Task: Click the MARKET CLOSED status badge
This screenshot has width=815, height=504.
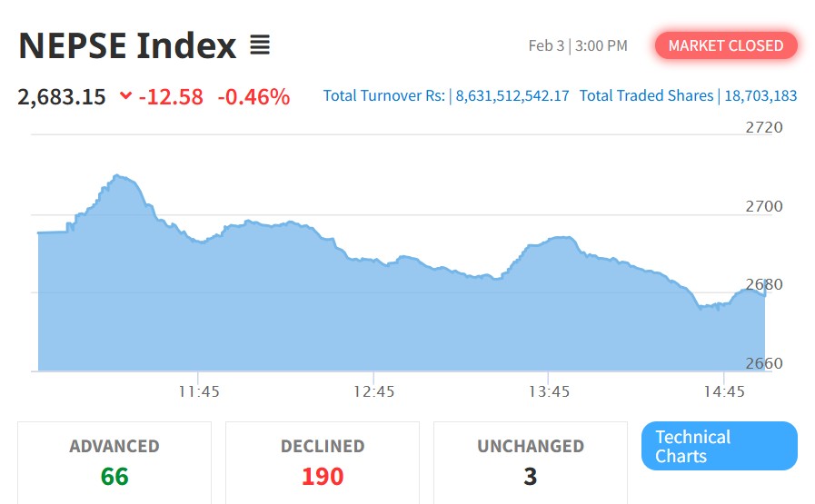Action: (725, 45)
